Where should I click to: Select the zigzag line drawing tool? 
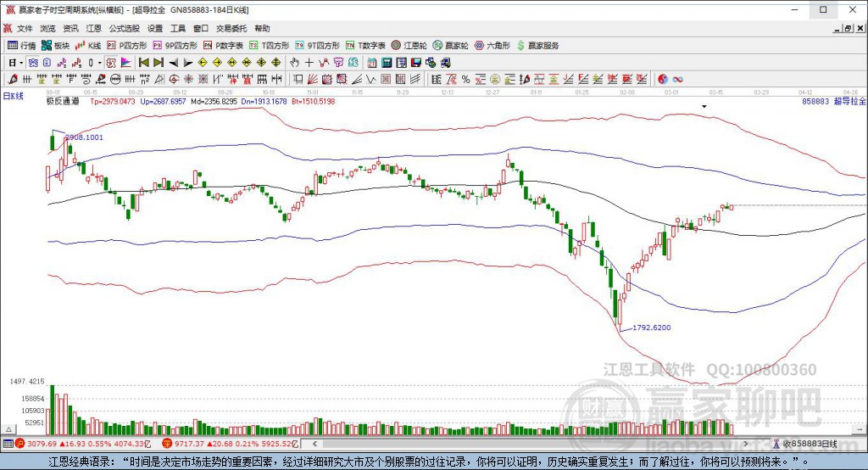[x=371, y=80]
